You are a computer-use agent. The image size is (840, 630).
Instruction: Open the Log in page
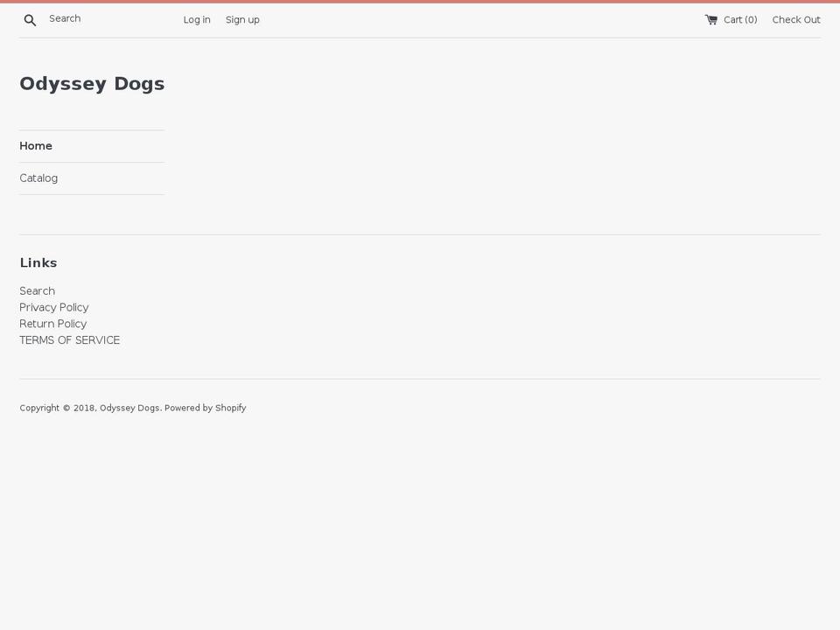click(x=197, y=20)
